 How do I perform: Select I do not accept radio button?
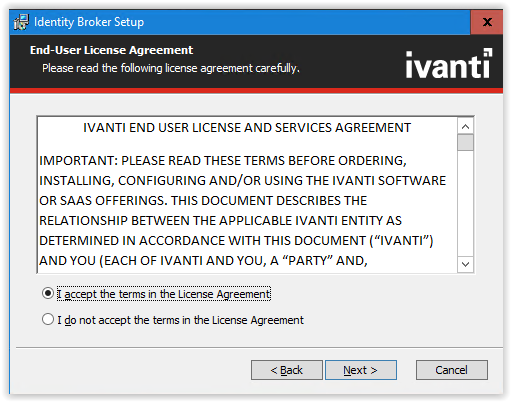click(x=48, y=319)
